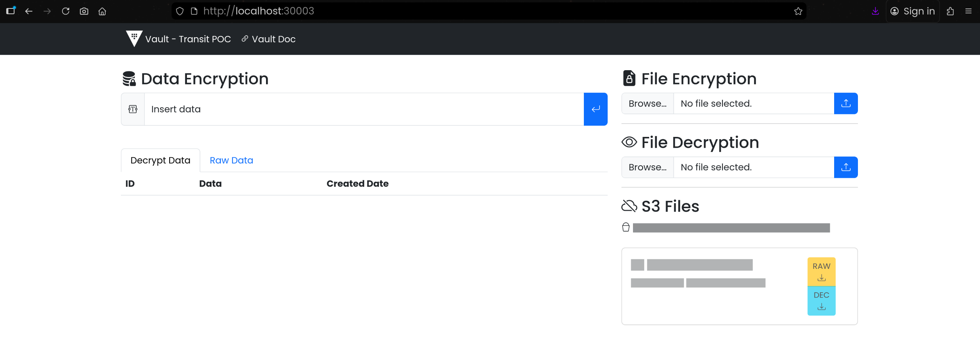Screen dimensions: 980x339
Task: Upload file for encryption
Action: tap(846, 104)
